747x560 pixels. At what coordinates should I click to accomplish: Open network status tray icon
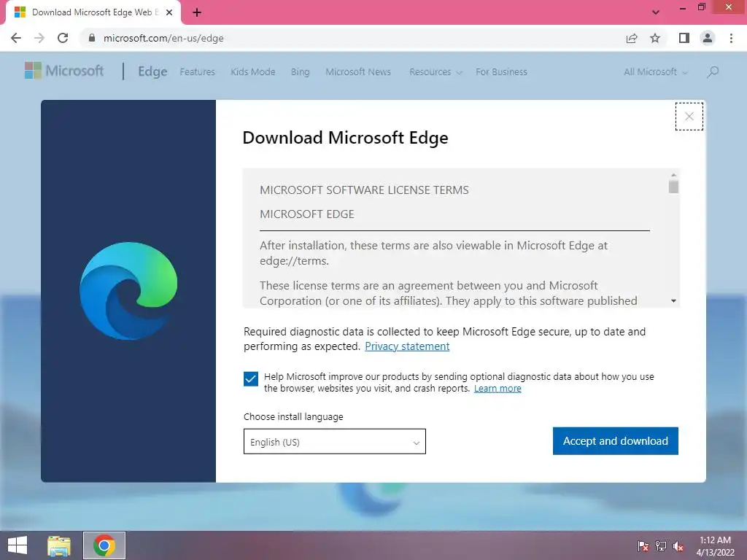[661, 546]
